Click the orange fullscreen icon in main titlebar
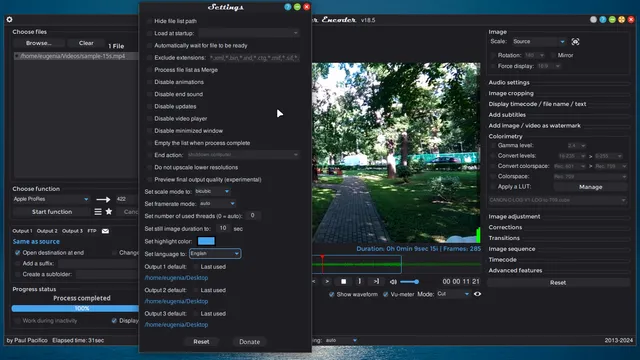 (622, 20)
